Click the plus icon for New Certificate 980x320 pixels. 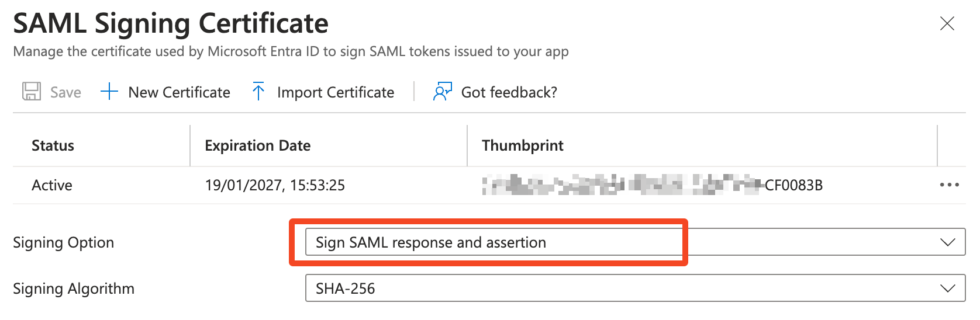(109, 92)
